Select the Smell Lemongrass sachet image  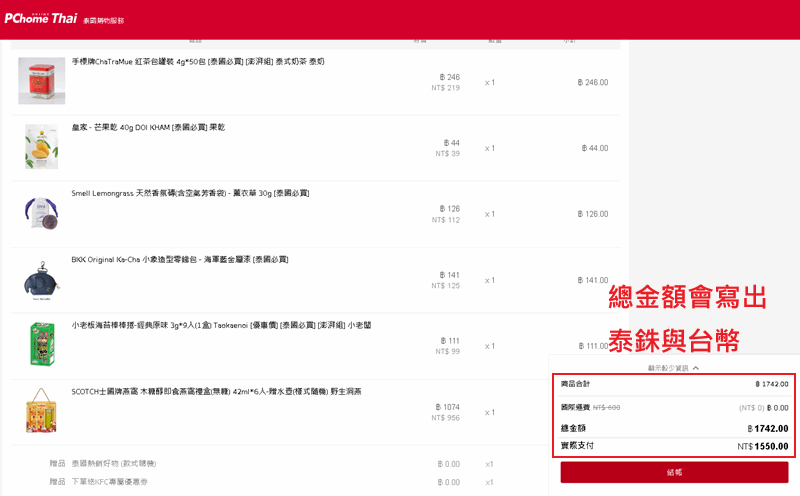point(41,213)
